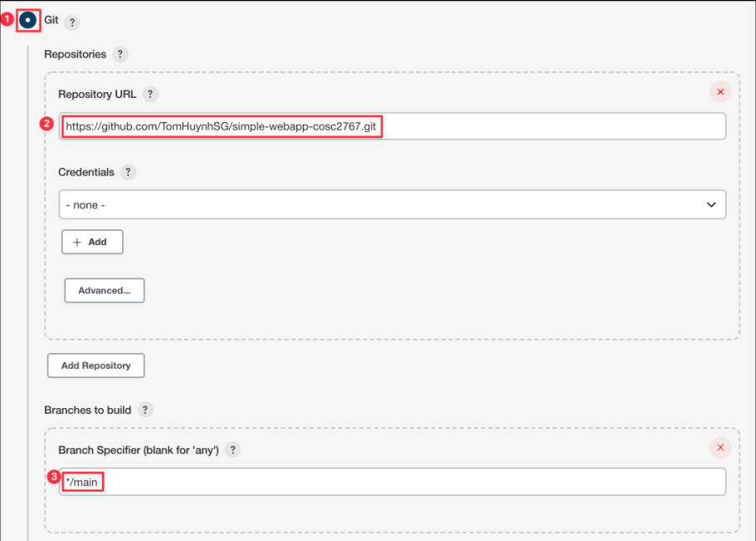The width and height of the screenshot is (756, 541).
Task: Click the 'Branch Specifier (blank for 'any')' label
Action: [x=138, y=450]
